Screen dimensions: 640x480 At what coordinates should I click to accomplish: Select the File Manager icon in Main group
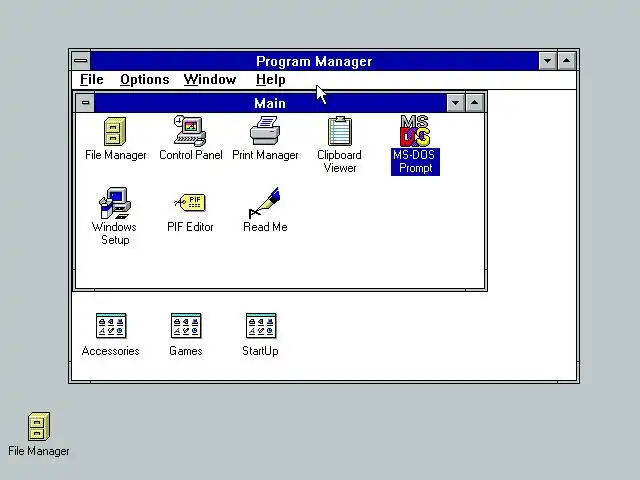[115, 131]
